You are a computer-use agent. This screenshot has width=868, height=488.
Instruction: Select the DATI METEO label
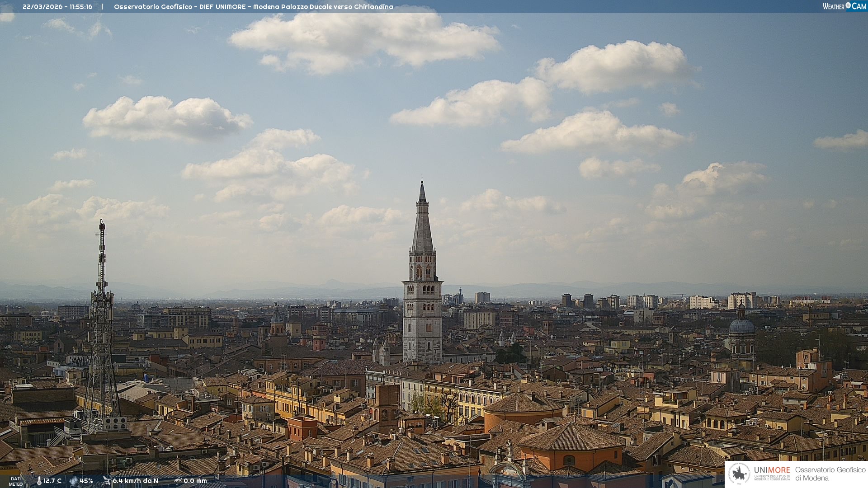[16, 481]
